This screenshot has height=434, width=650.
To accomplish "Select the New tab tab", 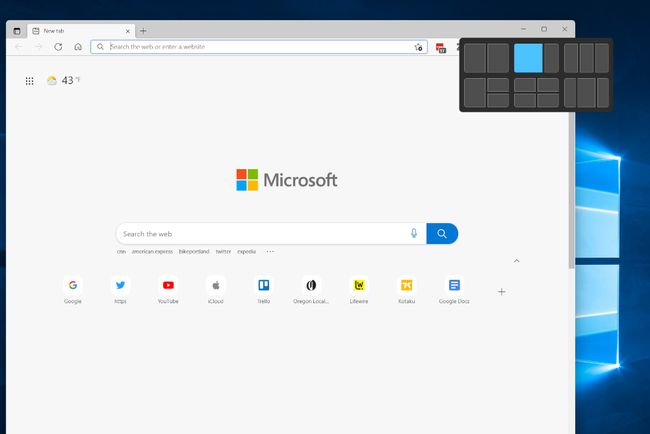I will click(81, 31).
